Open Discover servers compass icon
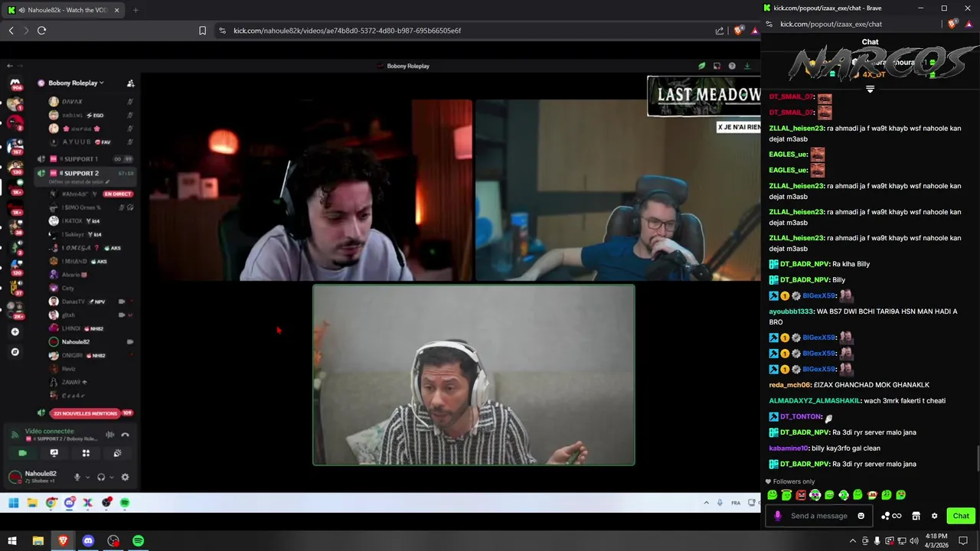Viewport: 980px width, 551px height. [15, 352]
